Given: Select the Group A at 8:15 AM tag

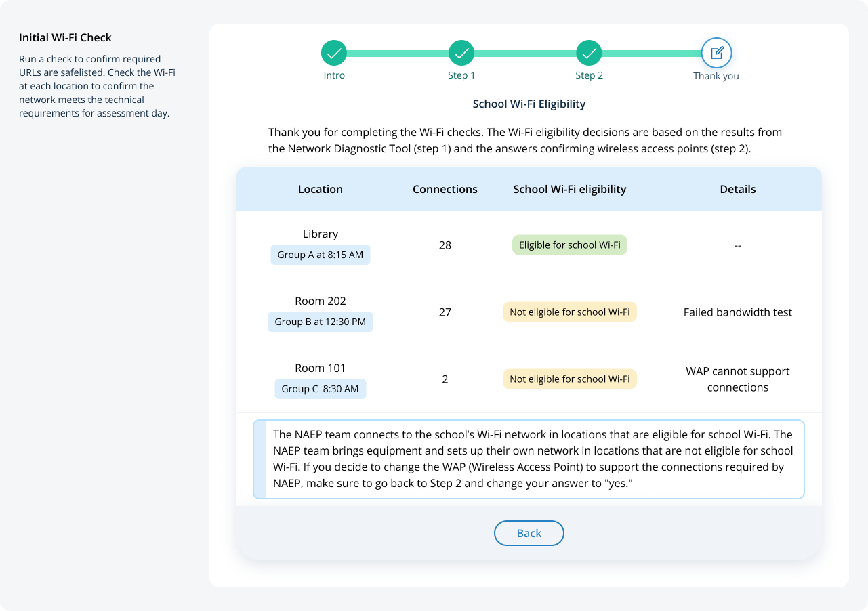Looking at the screenshot, I should 321,255.
